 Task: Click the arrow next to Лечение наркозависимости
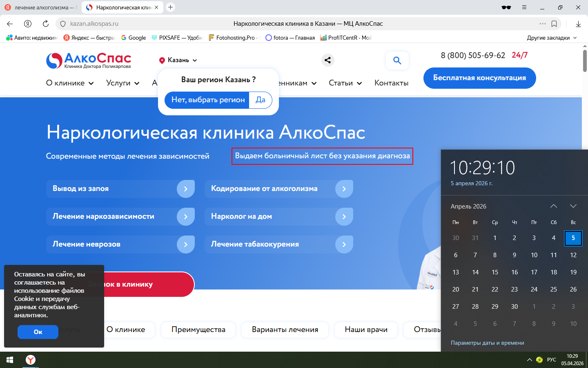pos(186,217)
